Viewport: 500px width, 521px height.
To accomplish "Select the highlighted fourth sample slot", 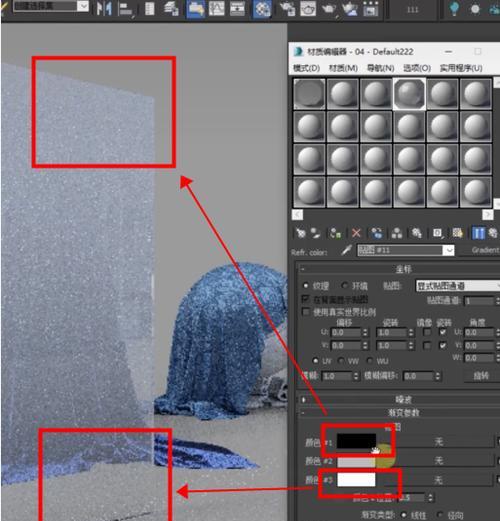I will click(409, 94).
